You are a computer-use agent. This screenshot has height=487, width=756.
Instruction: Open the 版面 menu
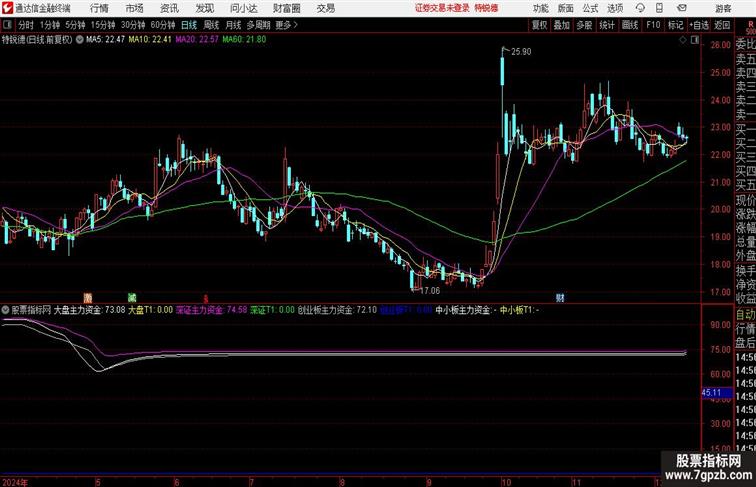(566, 8)
